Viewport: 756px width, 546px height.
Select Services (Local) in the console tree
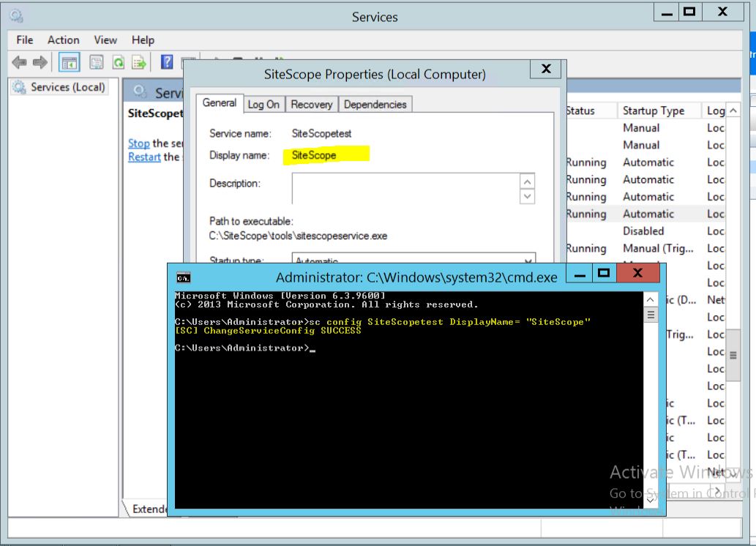[x=67, y=87]
